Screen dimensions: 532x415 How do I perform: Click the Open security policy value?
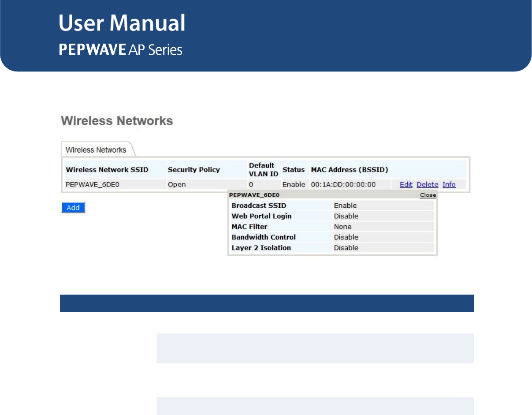click(x=177, y=184)
